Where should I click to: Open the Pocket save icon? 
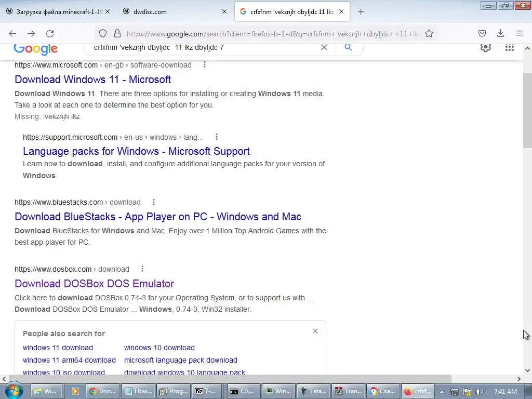pos(482,33)
